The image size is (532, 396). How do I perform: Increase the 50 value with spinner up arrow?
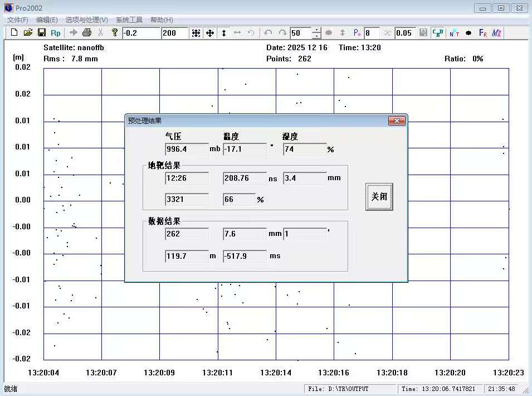point(316,30)
